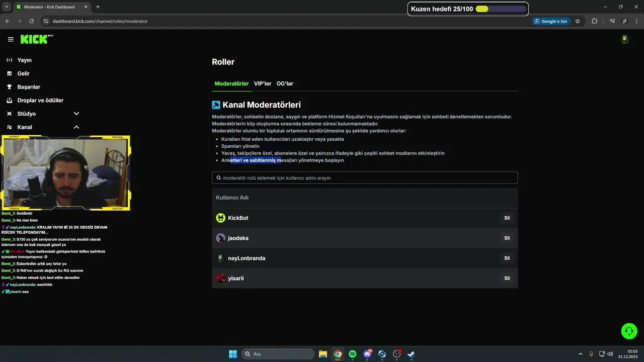The image size is (644, 362).
Task: Show hidden system tray icons chevron
Action: [x=580, y=354]
